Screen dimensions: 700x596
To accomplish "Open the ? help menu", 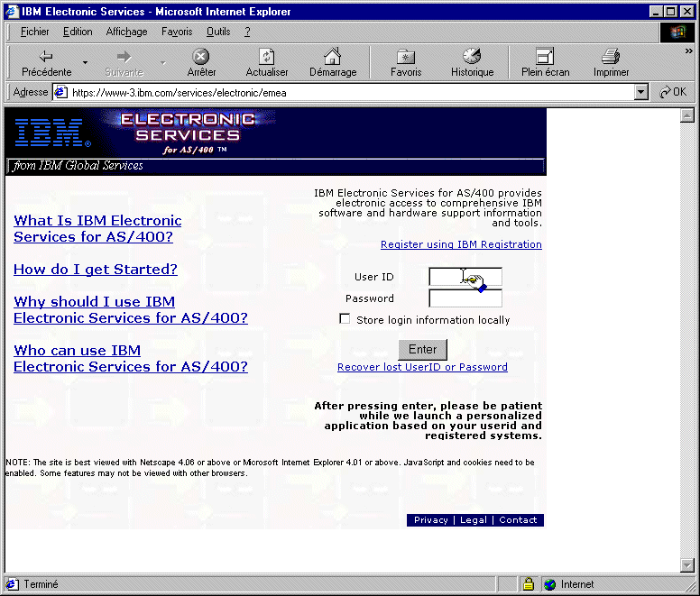I will [247, 32].
